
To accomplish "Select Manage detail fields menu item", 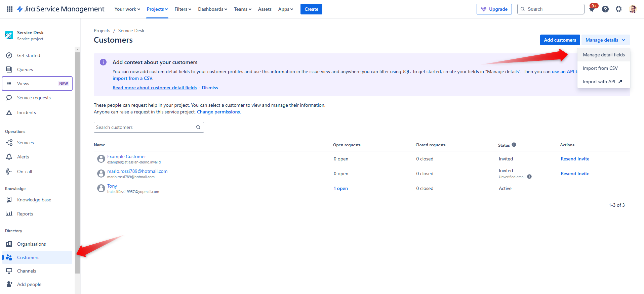I will [604, 55].
